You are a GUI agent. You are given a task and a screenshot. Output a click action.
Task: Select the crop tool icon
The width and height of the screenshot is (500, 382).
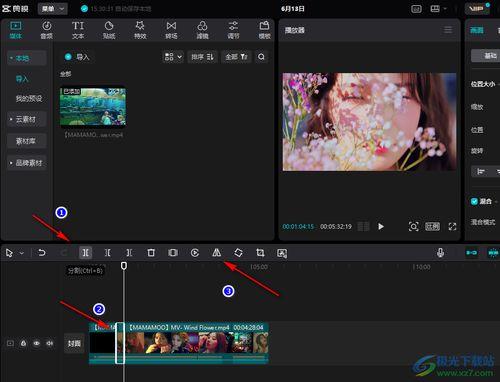coord(260,253)
